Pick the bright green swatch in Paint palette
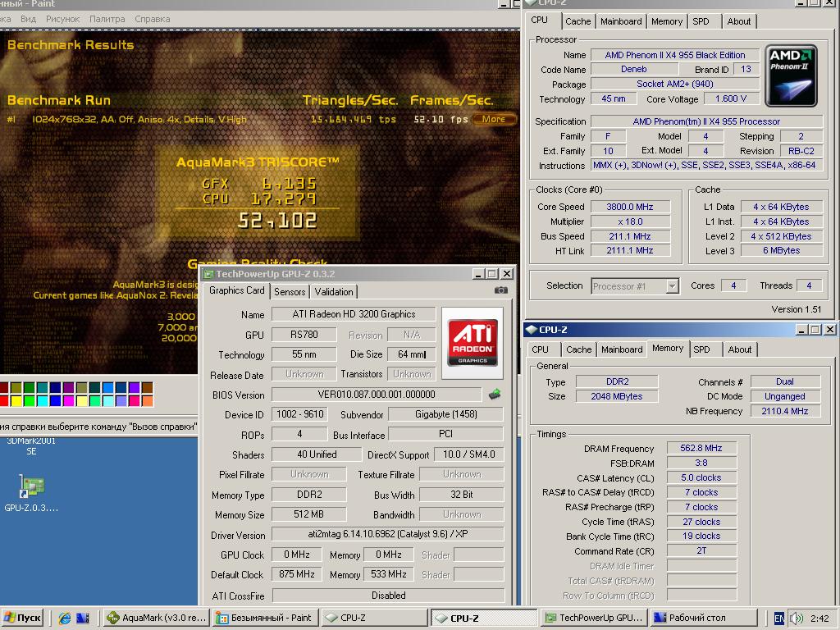This screenshot has height=630, width=840. point(30,400)
